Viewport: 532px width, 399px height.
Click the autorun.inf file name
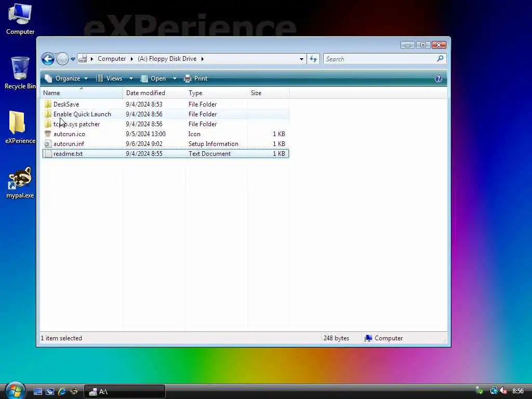click(69, 144)
